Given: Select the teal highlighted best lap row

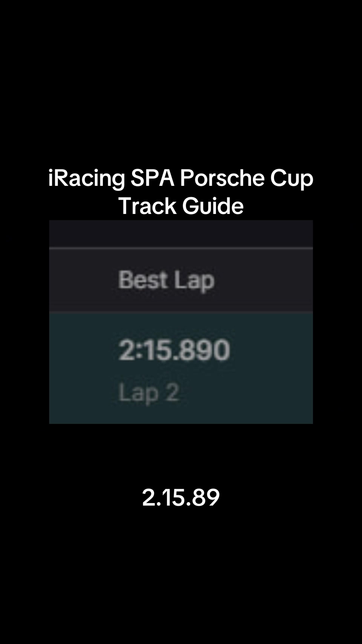Looking at the screenshot, I should [181, 368].
